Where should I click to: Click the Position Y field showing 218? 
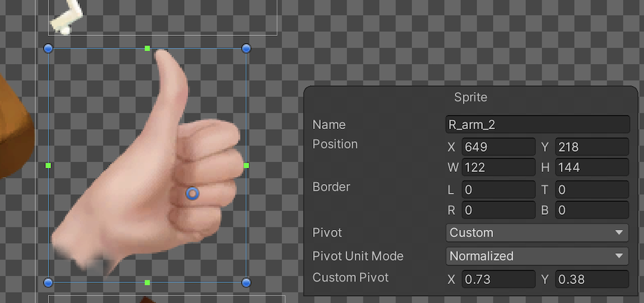pyautogui.click(x=592, y=147)
